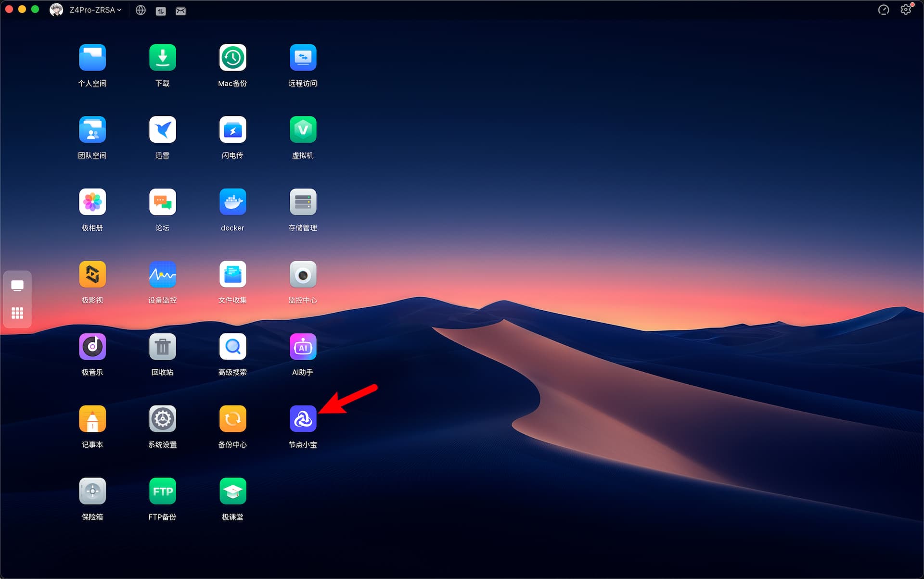Open the transfer tasks icon in title bar
Image resolution: width=924 pixels, height=579 pixels.
pos(161,11)
